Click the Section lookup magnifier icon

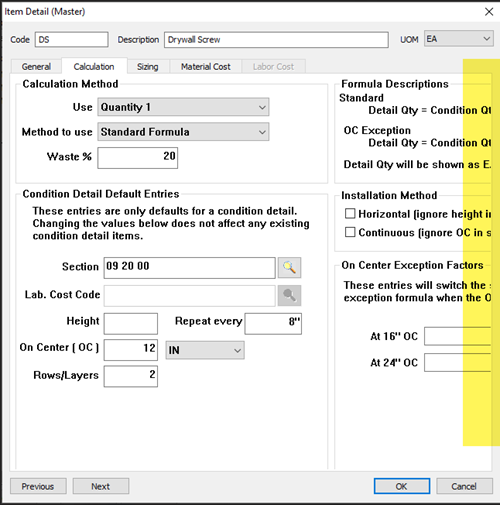coord(289,267)
